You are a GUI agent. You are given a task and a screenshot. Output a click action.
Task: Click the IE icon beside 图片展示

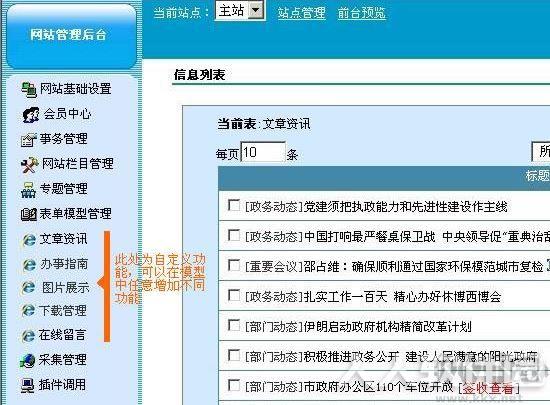pyautogui.click(x=28, y=288)
